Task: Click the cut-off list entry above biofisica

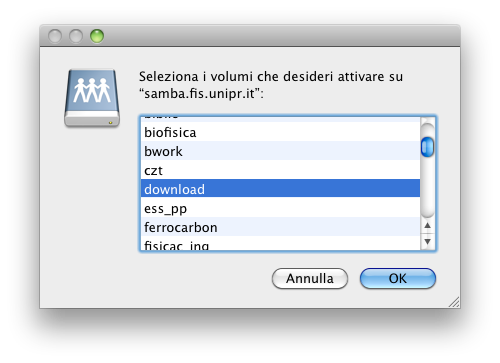Action: 280,119
